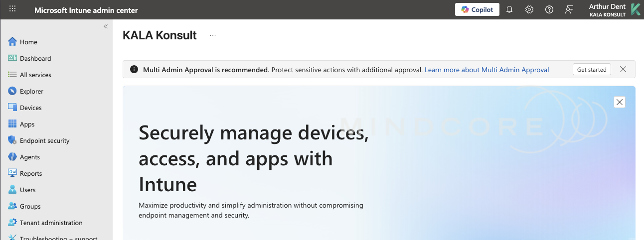
Task: Click the Help question mark icon
Action: [549, 9]
